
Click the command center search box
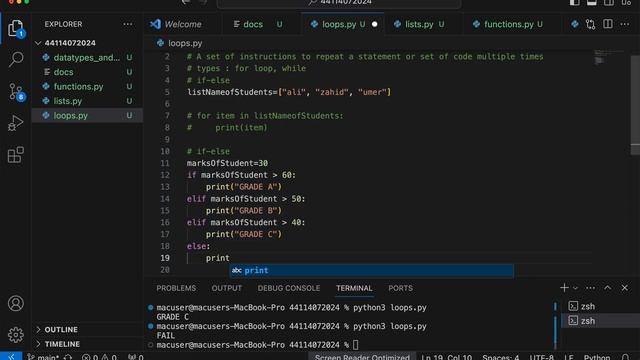339,3
